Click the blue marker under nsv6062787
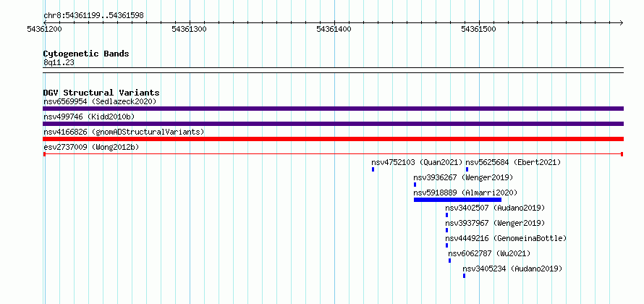 click(450, 261)
